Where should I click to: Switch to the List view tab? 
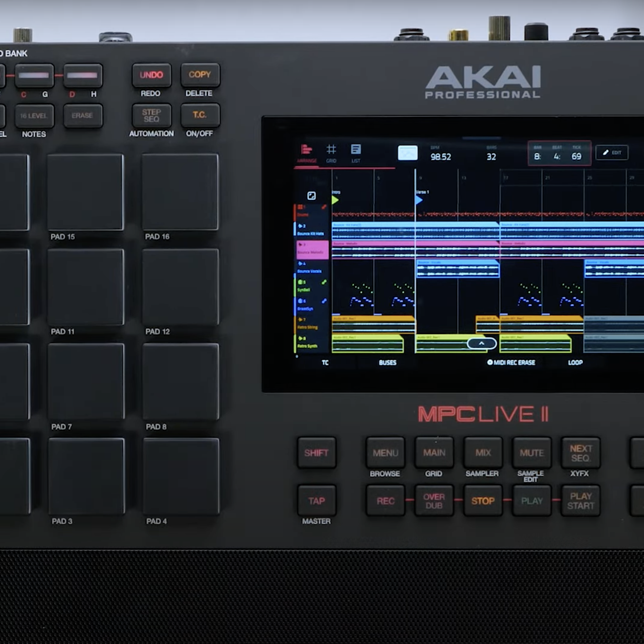click(x=356, y=154)
